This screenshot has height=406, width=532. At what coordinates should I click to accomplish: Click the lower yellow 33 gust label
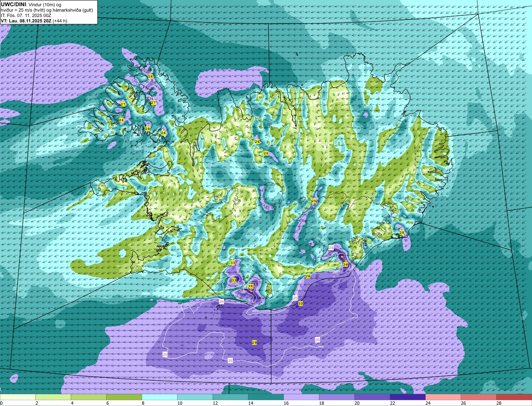pyautogui.click(x=234, y=280)
